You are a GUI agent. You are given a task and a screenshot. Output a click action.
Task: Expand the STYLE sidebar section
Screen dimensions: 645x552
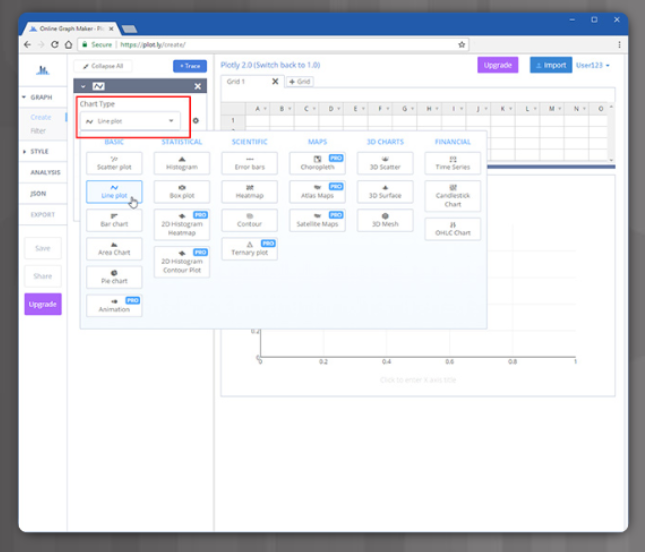(x=24, y=151)
